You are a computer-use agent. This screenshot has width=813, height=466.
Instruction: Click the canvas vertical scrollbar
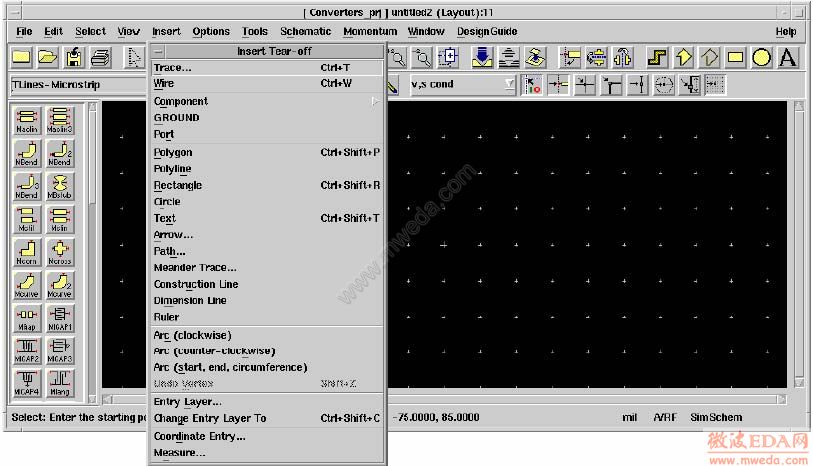tap(798, 240)
